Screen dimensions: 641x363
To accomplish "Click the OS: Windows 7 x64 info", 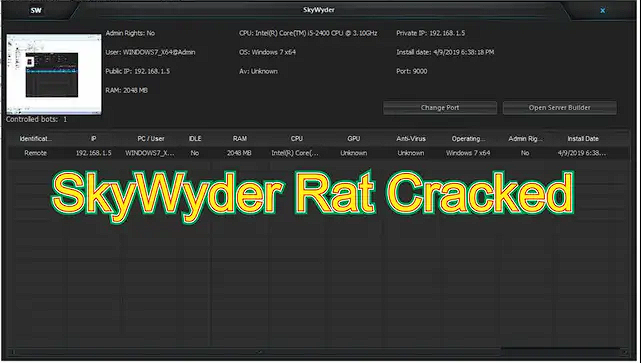I will (x=267, y=52).
